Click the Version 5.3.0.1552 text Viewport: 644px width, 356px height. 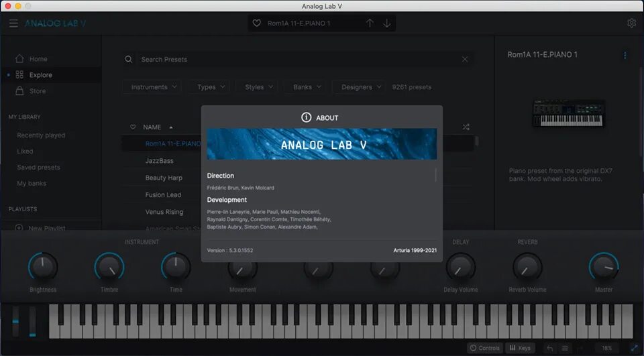pos(230,250)
